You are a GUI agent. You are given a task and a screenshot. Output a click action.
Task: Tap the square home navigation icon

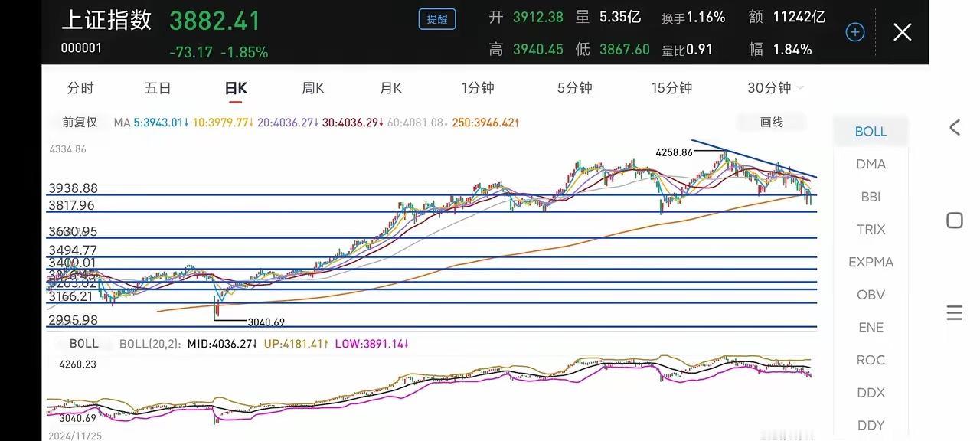[x=955, y=220]
